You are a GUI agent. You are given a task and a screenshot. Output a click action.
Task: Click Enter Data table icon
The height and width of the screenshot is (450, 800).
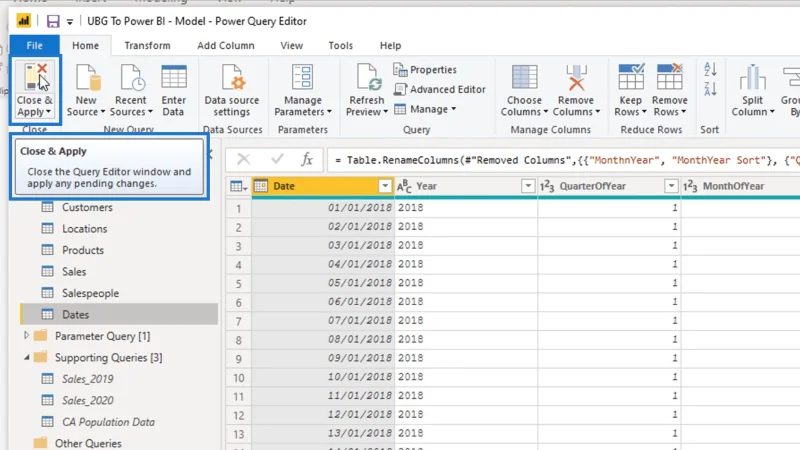point(173,78)
